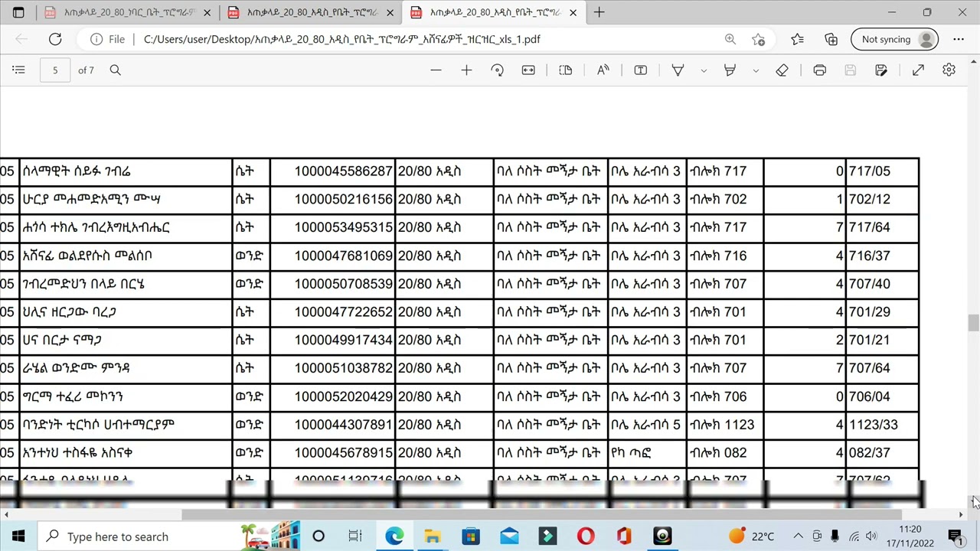Open the Favorites list
This screenshot has height=551, width=980.
tap(797, 39)
